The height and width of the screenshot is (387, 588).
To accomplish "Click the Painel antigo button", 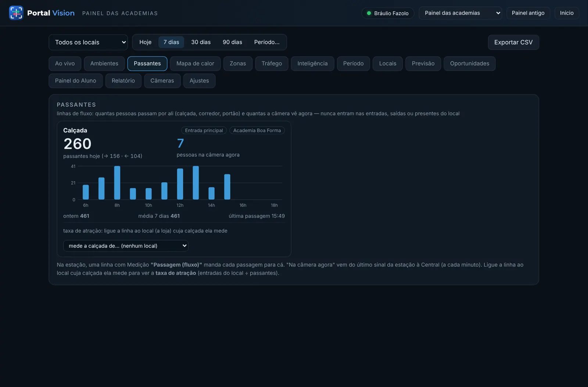I will 528,13.
